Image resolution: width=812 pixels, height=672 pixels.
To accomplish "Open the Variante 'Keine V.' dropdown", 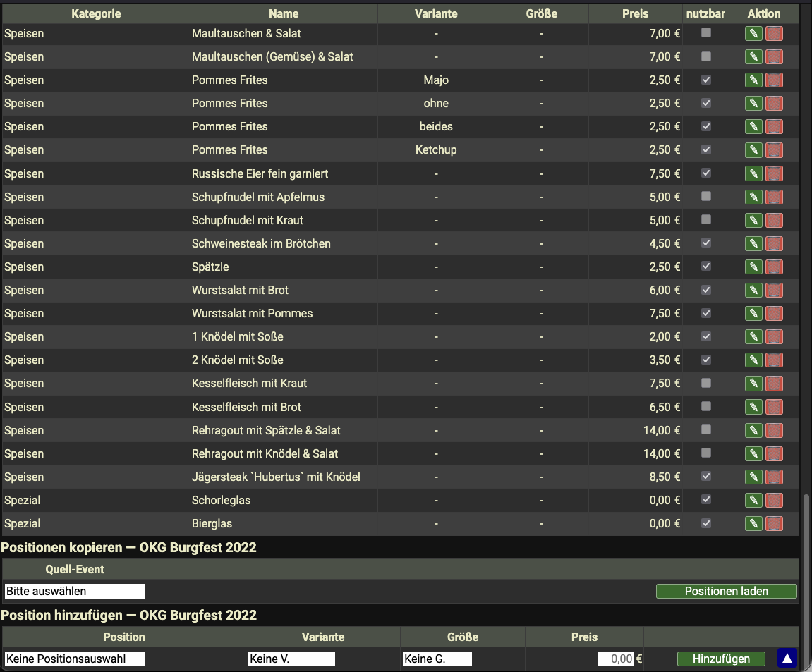I will tap(291, 659).
